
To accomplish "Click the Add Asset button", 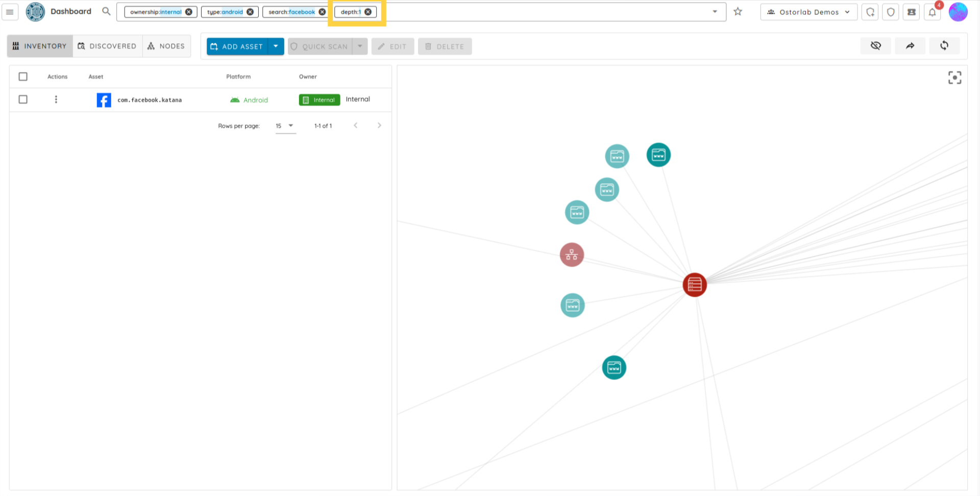I will tap(237, 46).
